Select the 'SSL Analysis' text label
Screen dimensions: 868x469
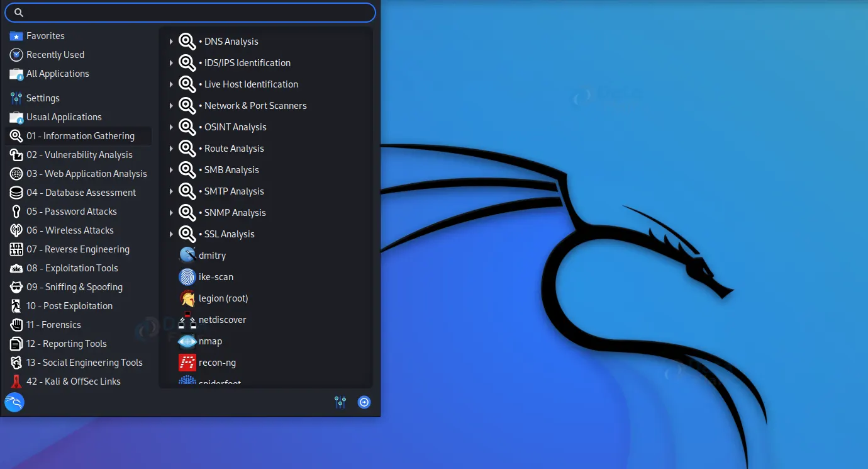click(230, 234)
